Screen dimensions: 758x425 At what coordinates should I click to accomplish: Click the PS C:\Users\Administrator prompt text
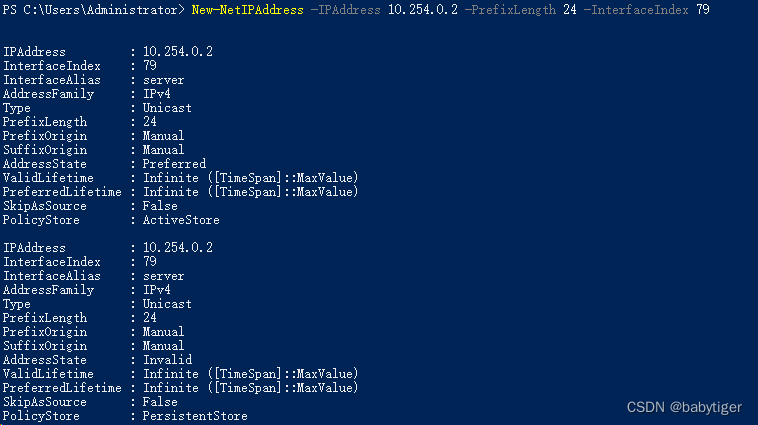[x=92, y=9]
